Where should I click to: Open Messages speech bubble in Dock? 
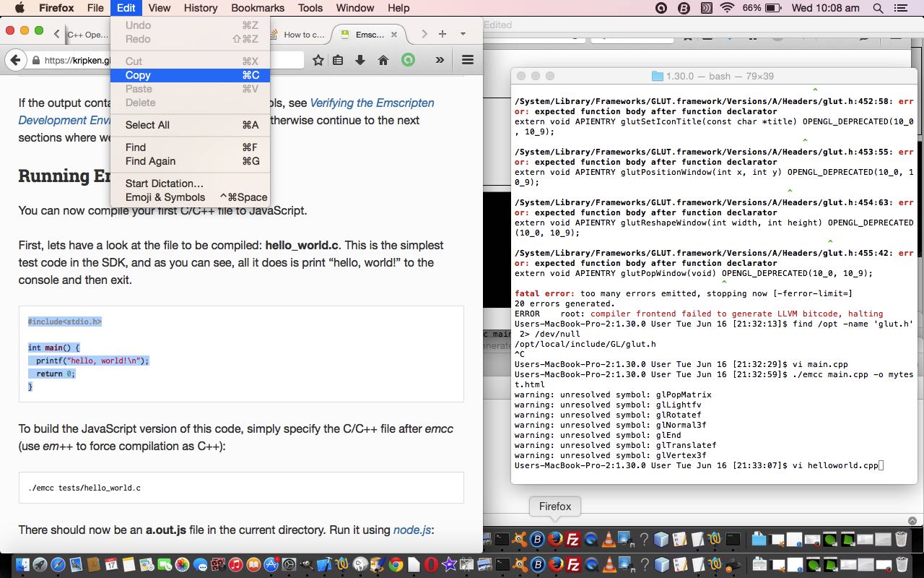(x=200, y=564)
